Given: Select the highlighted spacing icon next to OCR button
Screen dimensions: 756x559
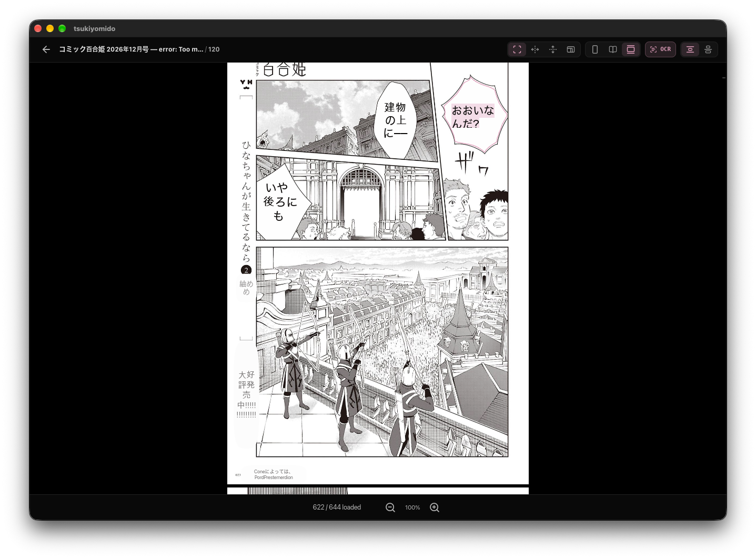Looking at the screenshot, I should [690, 49].
